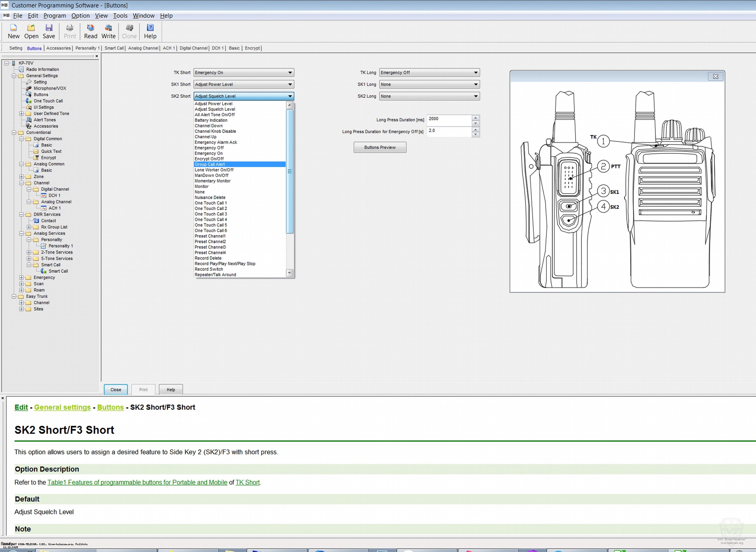Screen dimensions: 756x552
Task: Open One Touch Call tree node
Action: (x=48, y=101)
